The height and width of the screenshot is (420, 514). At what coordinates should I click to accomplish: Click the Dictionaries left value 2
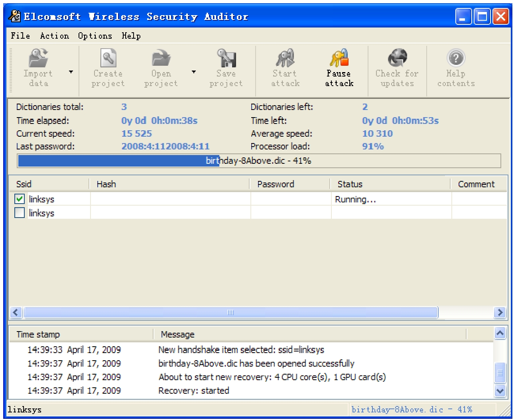[365, 107]
